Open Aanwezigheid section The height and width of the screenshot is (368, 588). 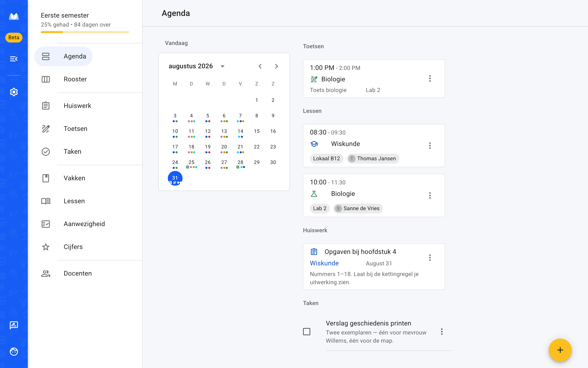coord(84,224)
